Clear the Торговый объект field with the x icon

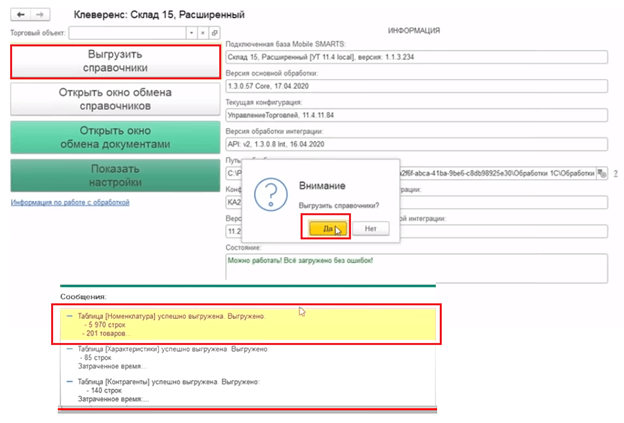pos(203,34)
